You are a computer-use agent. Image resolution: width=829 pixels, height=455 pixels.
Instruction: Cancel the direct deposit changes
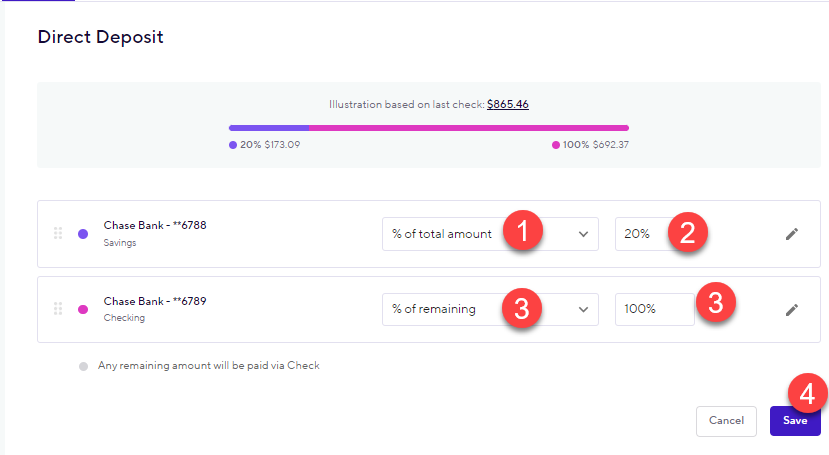[x=726, y=421]
